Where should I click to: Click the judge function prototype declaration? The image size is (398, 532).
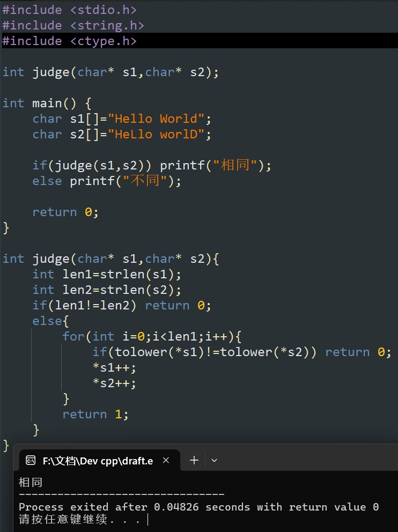coord(110,72)
